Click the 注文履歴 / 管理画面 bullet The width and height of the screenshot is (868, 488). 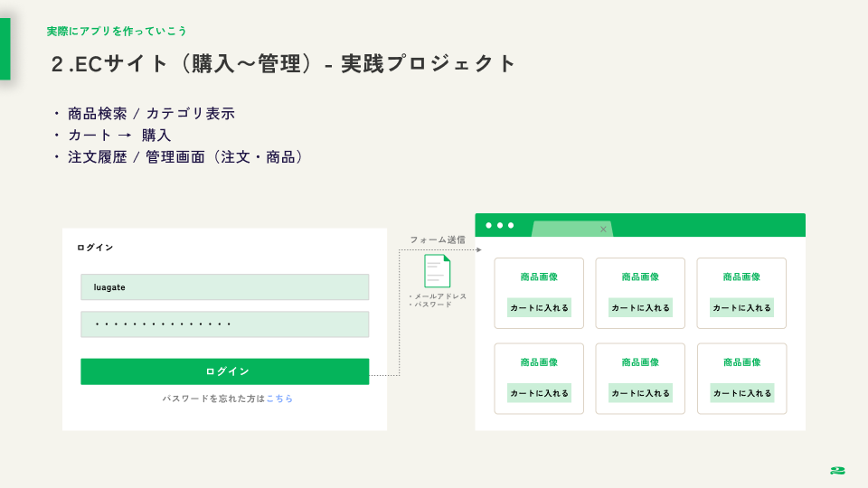pyautogui.click(x=179, y=157)
